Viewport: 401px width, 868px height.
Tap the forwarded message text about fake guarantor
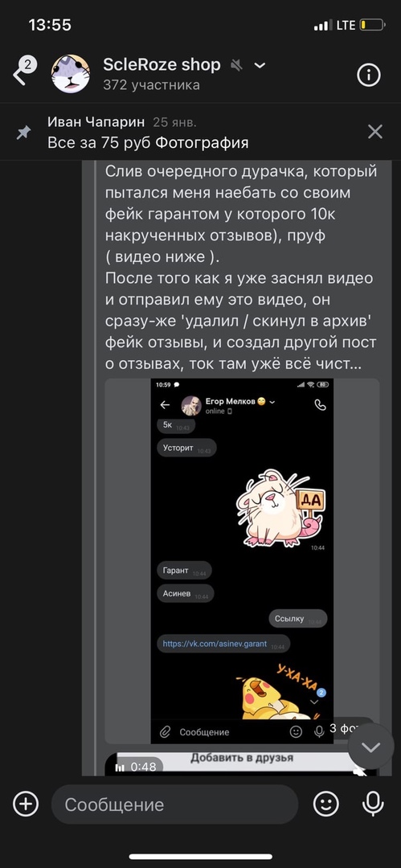[x=241, y=268]
